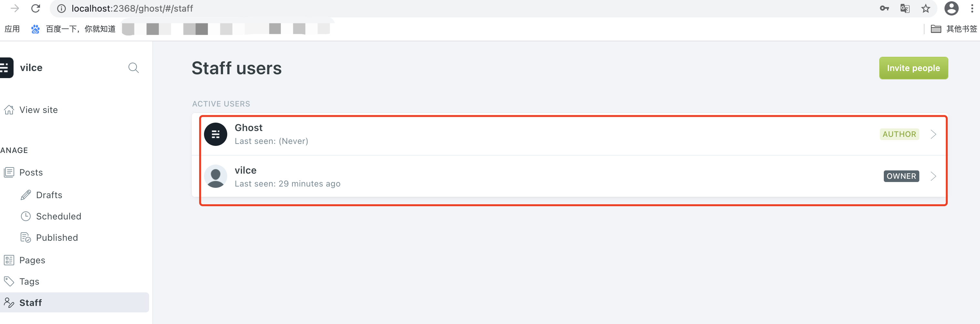Click the Scheduled clock icon
The width and height of the screenshot is (980, 324).
click(26, 216)
